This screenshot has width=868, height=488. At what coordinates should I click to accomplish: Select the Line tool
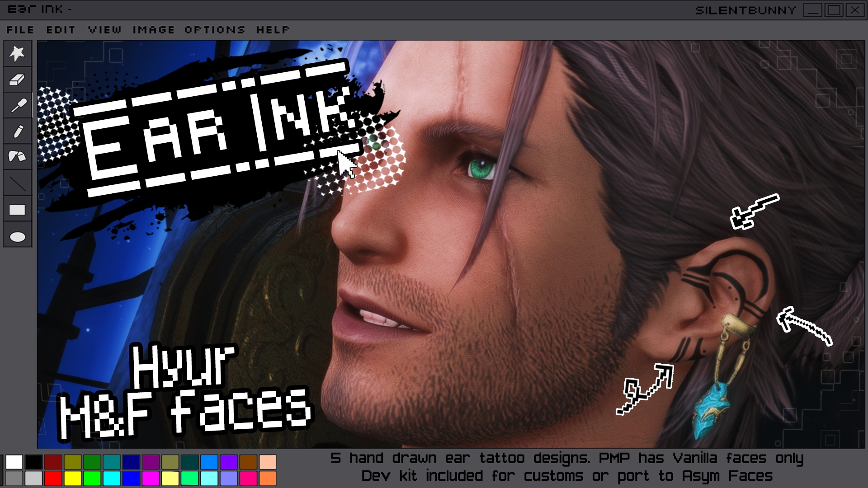pyautogui.click(x=18, y=183)
